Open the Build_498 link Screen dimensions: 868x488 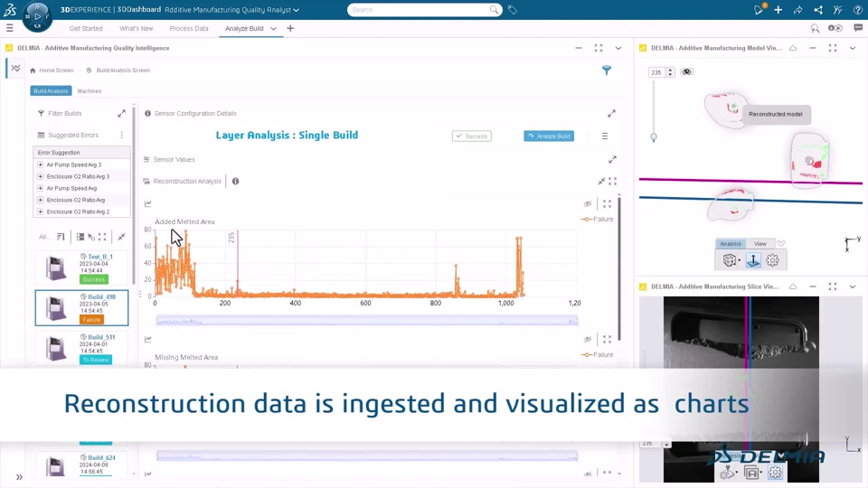[x=101, y=296]
